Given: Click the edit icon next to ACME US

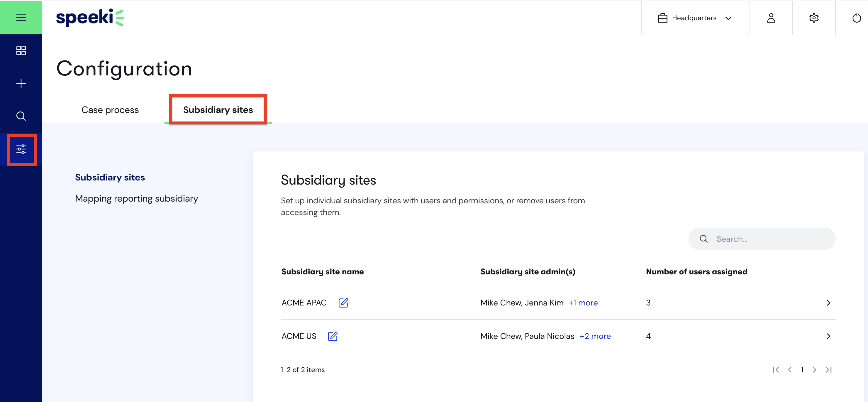Looking at the screenshot, I should click(333, 336).
